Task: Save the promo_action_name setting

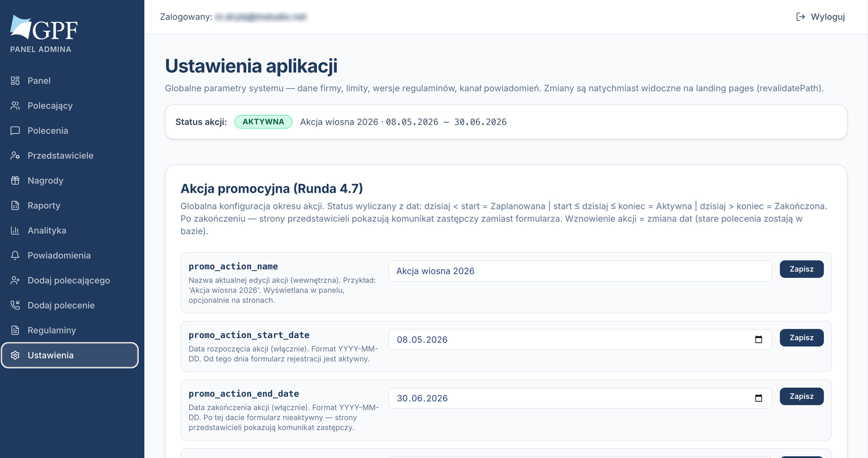Action: [x=802, y=269]
